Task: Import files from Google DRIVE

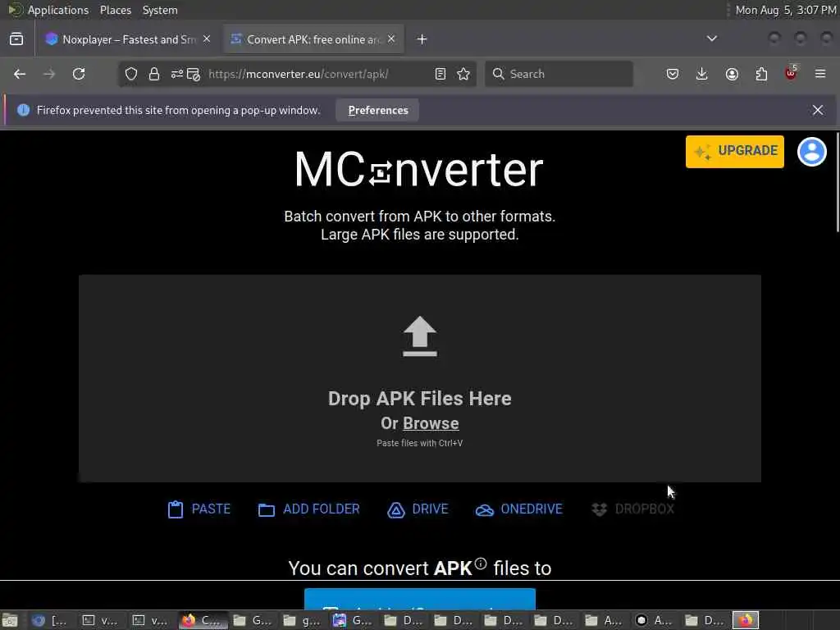Action: click(418, 509)
